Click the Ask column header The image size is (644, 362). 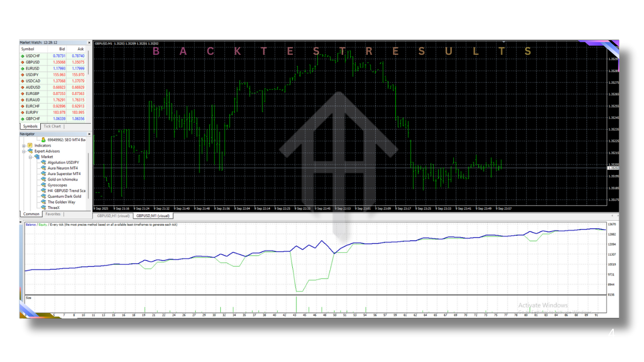tap(82, 49)
